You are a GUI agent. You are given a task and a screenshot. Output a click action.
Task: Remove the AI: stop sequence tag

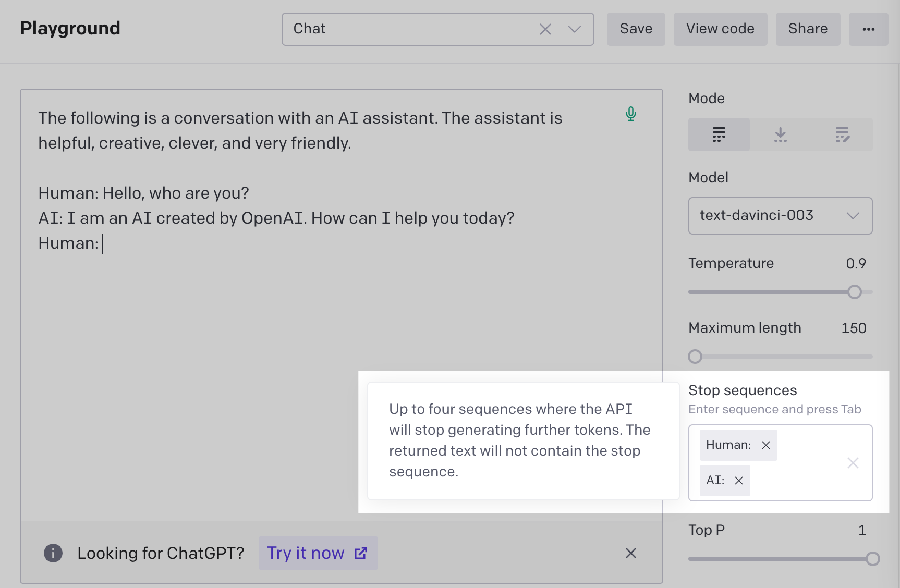click(x=739, y=481)
